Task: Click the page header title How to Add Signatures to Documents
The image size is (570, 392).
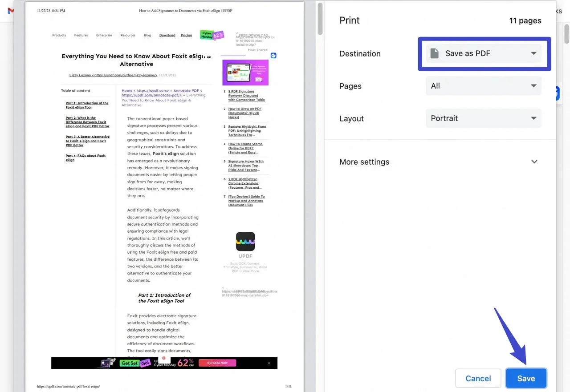Action: 186,11
